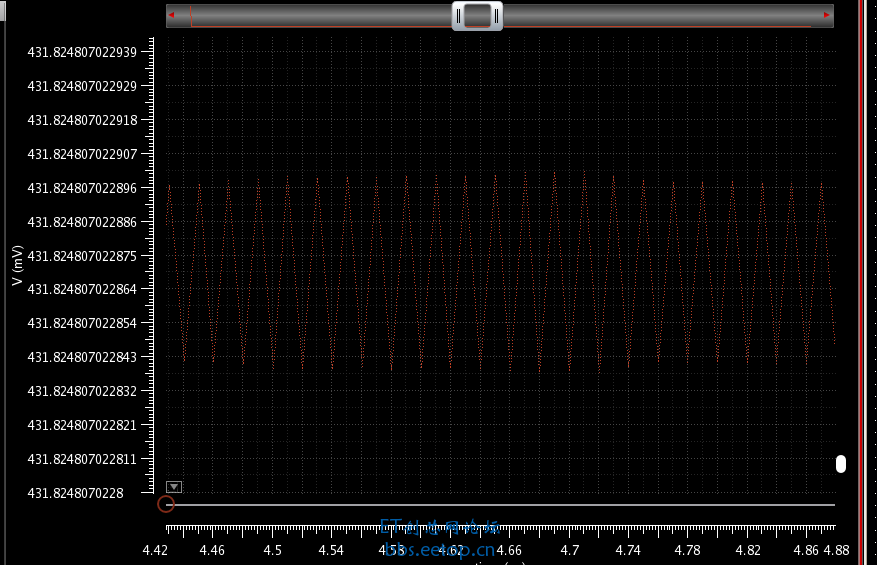Click the X-axis label 4.82

tap(748, 550)
